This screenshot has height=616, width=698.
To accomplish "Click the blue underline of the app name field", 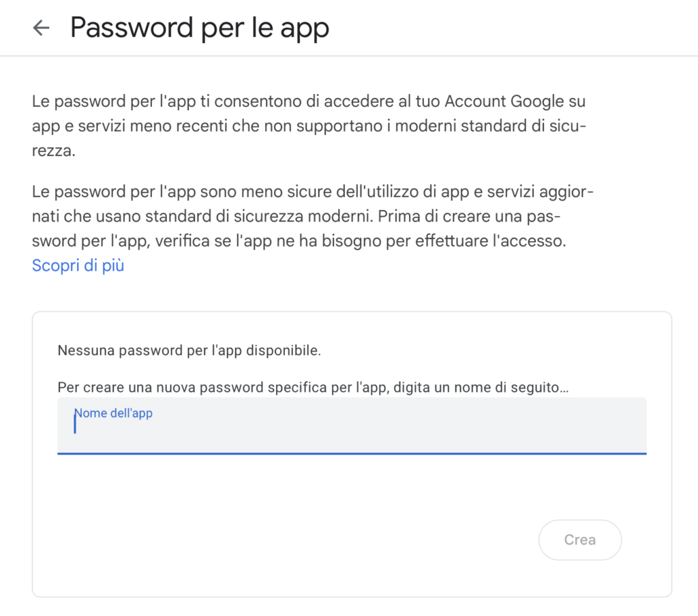I will coord(352,452).
